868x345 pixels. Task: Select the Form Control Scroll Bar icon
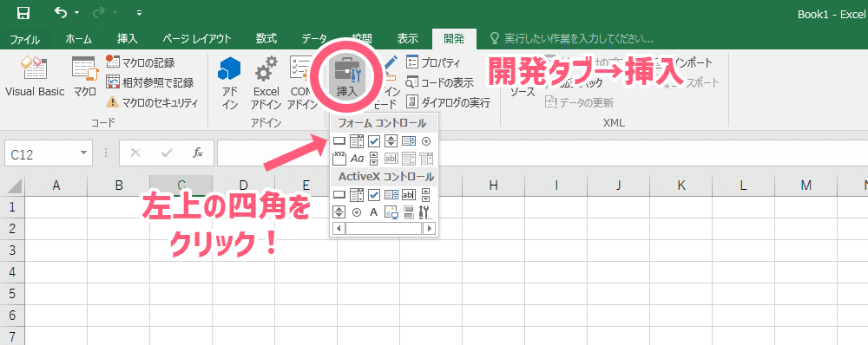[373, 159]
